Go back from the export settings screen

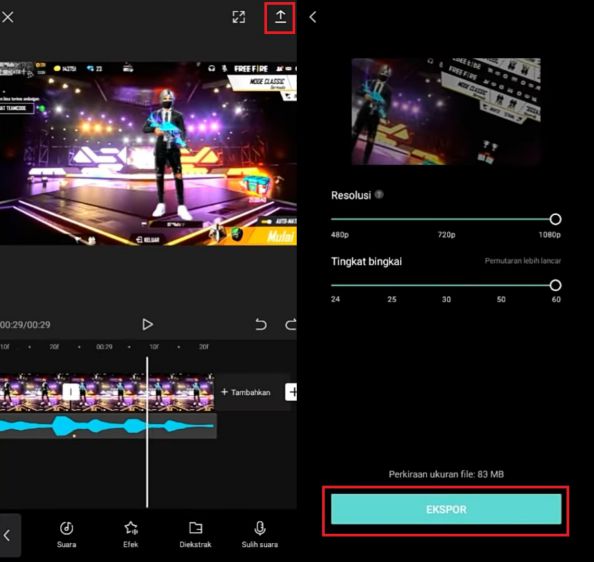point(313,17)
